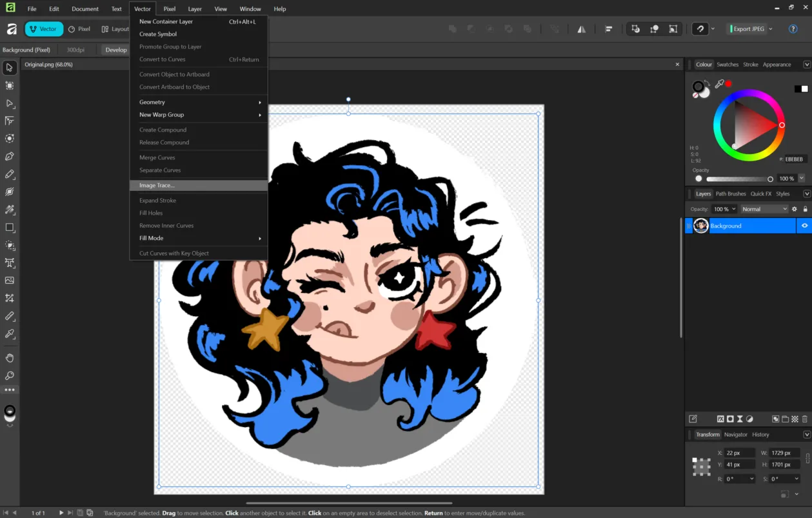Image resolution: width=812 pixels, height=518 pixels.
Task: Pick the Colour Picker tool
Action: [9, 334]
